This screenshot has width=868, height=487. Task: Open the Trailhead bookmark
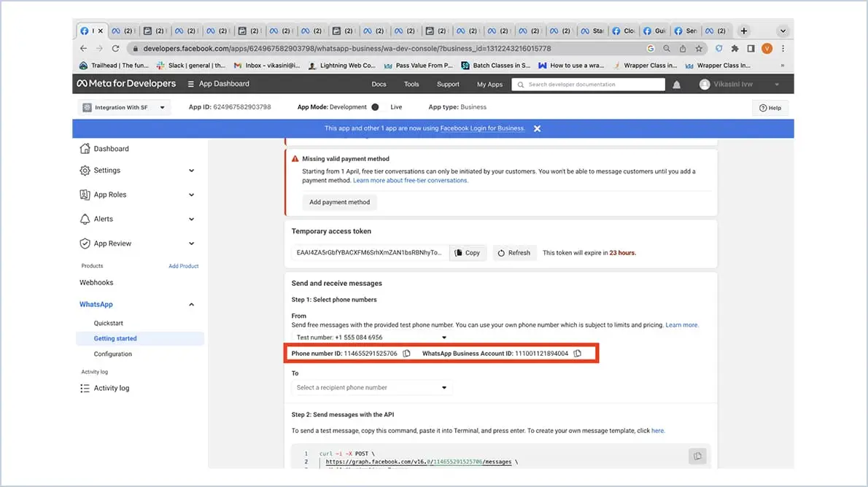point(114,66)
